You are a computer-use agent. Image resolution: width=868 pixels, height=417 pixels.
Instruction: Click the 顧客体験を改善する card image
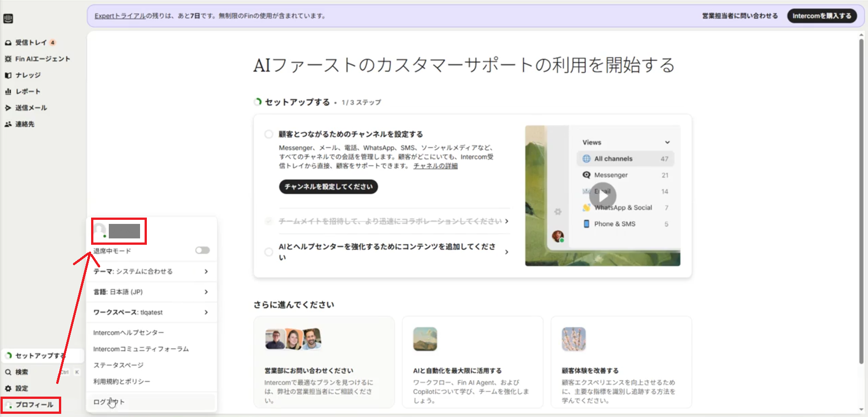click(x=574, y=339)
